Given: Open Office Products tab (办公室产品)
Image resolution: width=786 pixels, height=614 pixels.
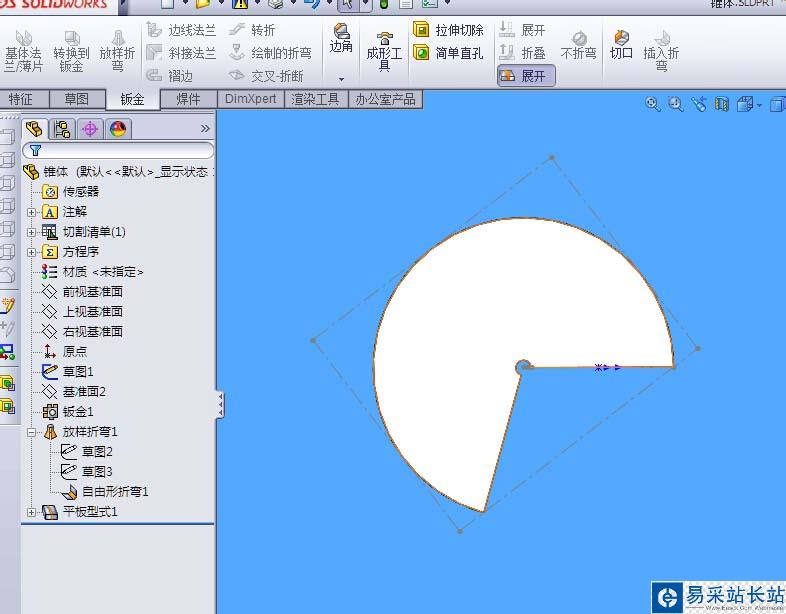Looking at the screenshot, I should click(x=385, y=99).
